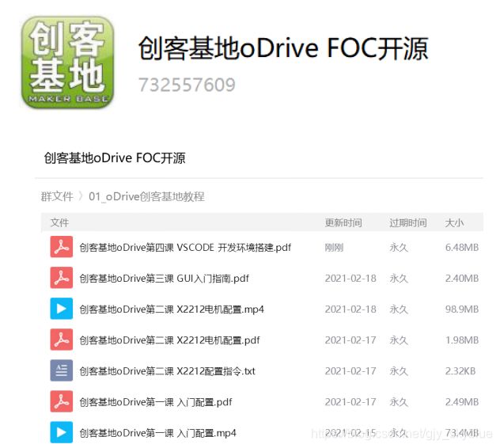Click the 01_oDrive创客基地教程 breadcrumb folder

[146, 196]
